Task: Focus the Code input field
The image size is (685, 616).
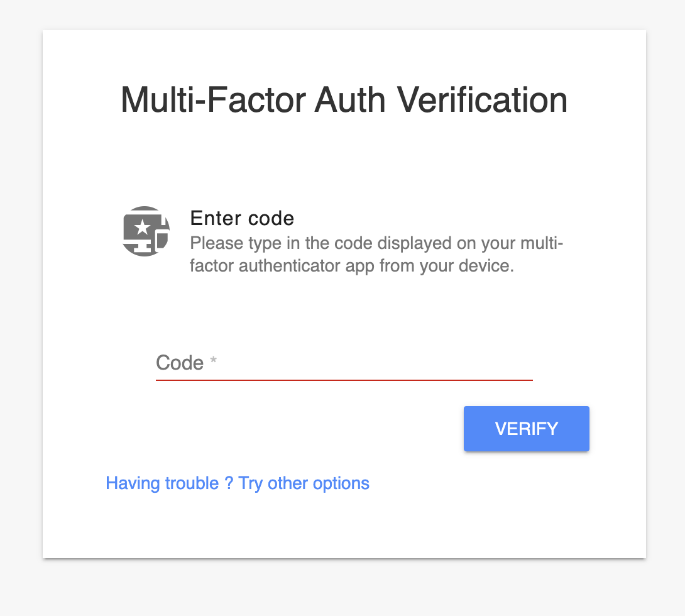Action: click(344, 363)
